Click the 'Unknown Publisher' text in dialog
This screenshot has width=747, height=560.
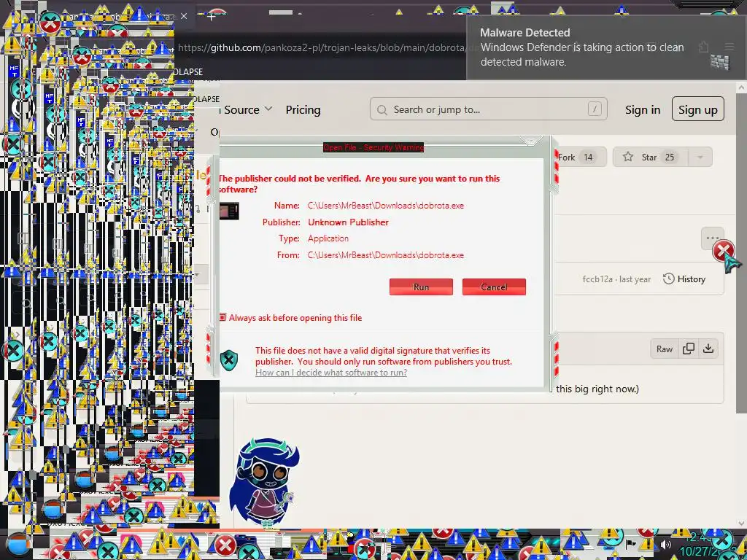(x=348, y=222)
